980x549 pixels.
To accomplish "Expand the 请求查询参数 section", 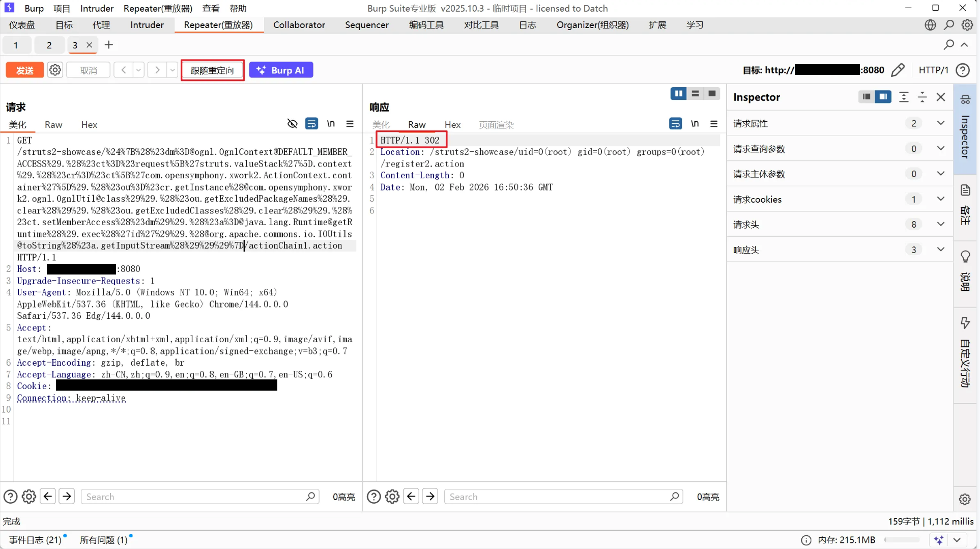I will coord(940,148).
